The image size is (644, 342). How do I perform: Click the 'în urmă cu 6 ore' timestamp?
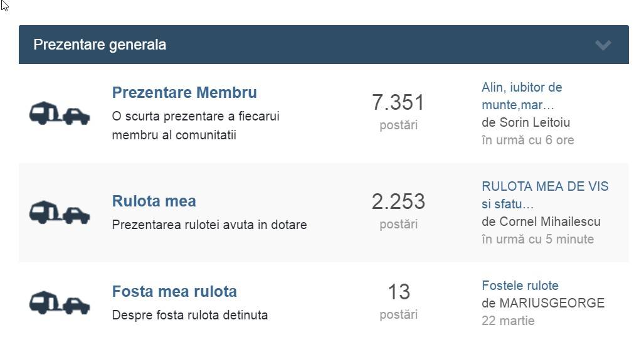coord(527,140)
